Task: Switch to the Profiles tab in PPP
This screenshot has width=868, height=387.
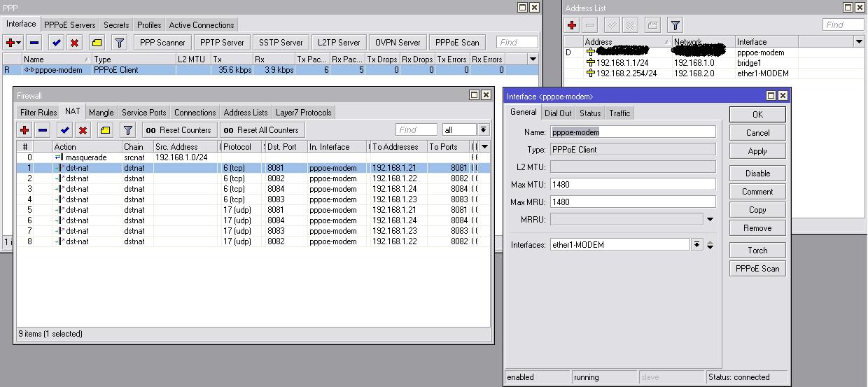Action: tap(149, 25)
